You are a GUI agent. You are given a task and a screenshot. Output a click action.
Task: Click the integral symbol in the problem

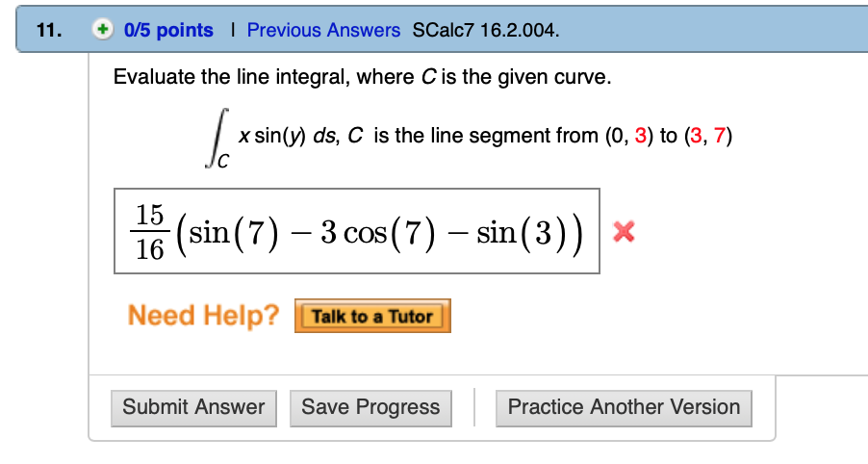click(x=217, y=138)
